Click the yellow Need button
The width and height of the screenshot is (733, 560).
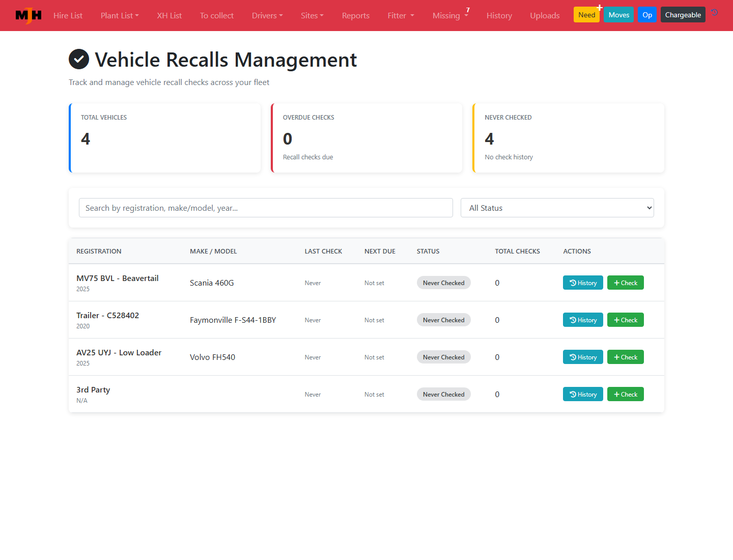point(586,15)
